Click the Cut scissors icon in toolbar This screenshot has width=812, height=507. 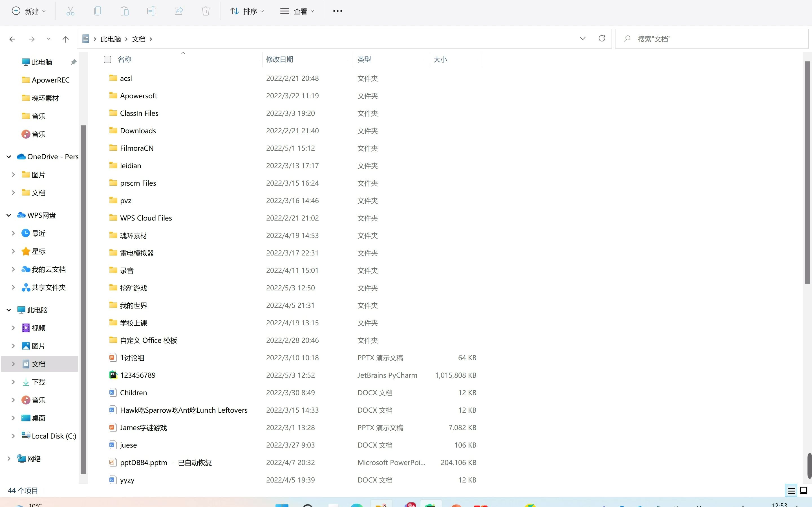click(70, 11)
